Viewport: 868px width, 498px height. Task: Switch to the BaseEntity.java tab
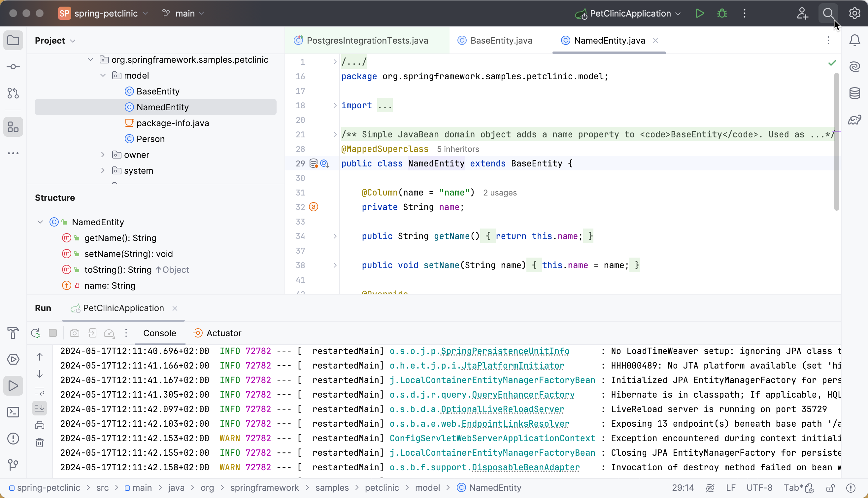501,40
